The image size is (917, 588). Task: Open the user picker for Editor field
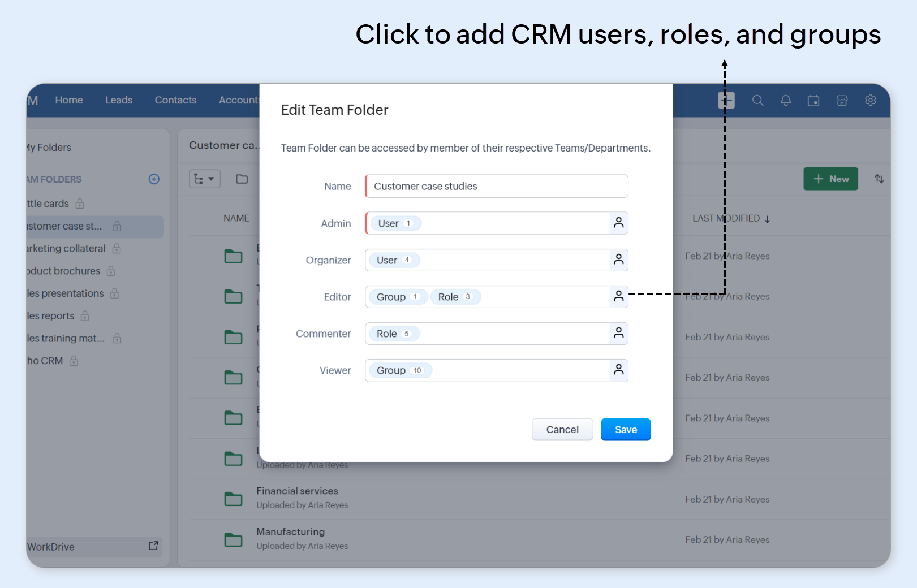[x=618, y=297]
